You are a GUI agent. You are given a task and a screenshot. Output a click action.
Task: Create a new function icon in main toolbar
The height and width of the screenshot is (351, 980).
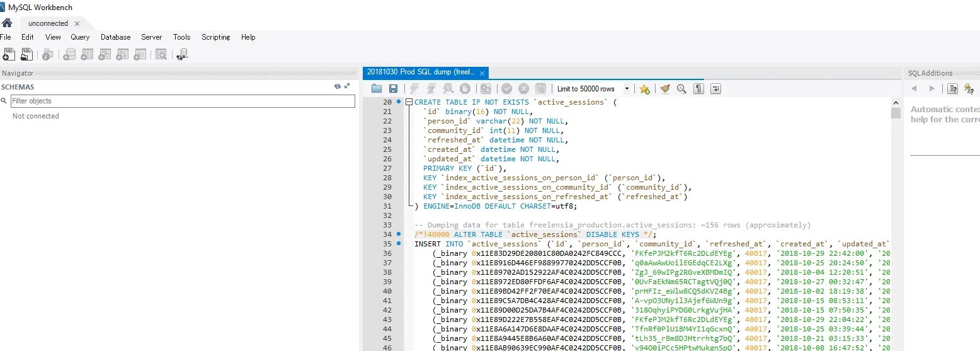tap(140, 55)
